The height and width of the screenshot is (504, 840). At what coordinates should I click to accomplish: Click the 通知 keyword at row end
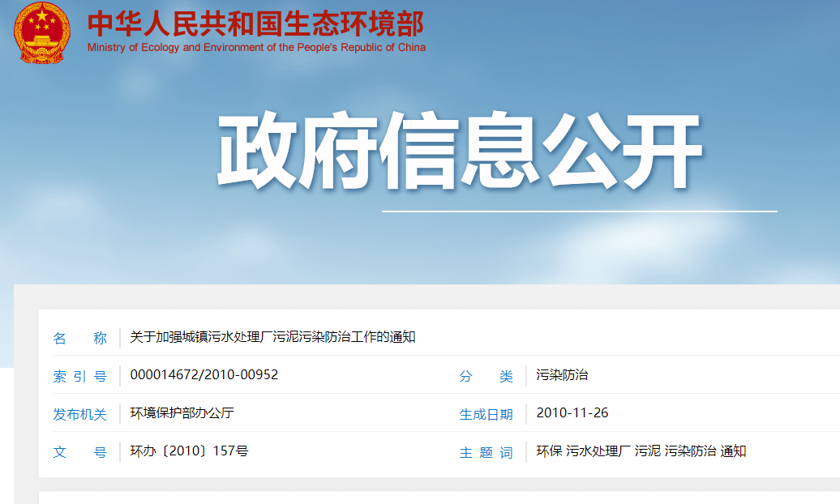tap(733, 451)
